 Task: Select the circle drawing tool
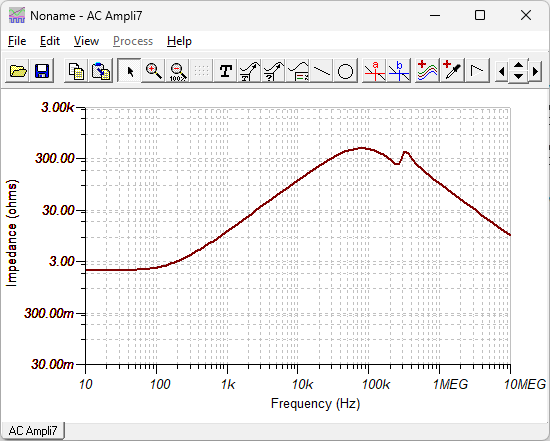point(346,71)
